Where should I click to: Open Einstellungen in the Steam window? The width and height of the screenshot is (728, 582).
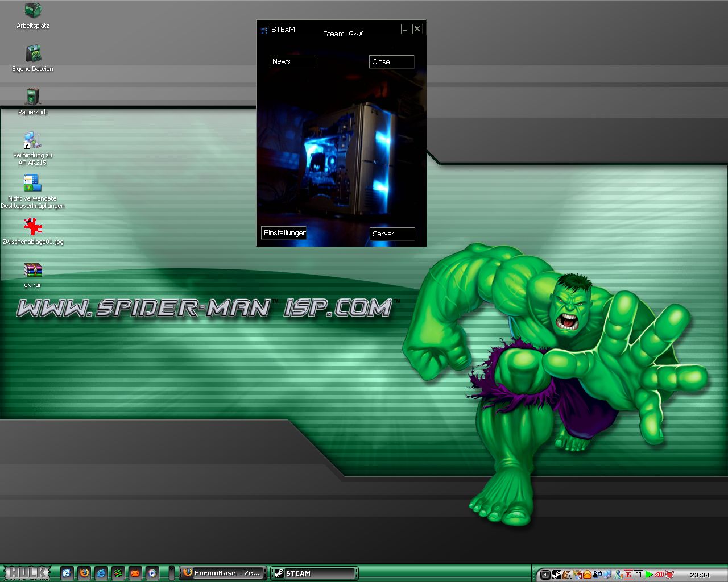284,233
